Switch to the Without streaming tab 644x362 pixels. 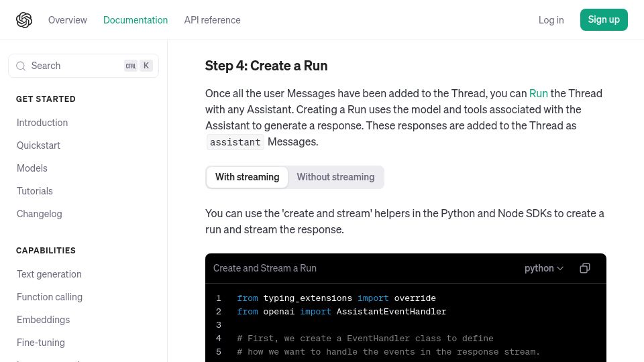(335, 177)
